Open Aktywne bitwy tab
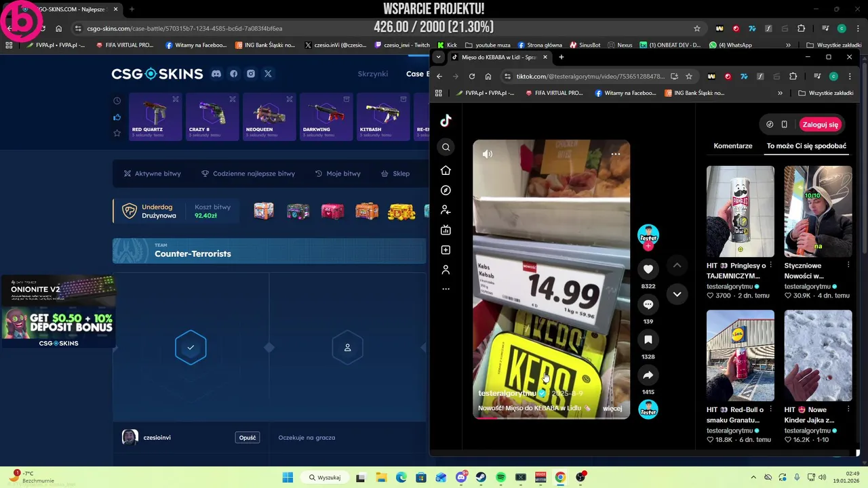The width and height of the screenshot is (868, 488). click(152, 174)
